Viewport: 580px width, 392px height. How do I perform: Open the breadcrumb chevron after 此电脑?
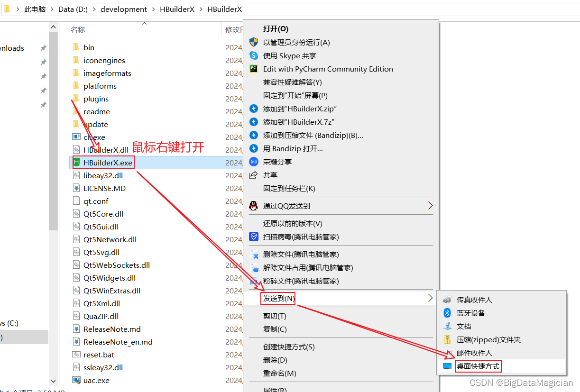[x=52, y=9]
